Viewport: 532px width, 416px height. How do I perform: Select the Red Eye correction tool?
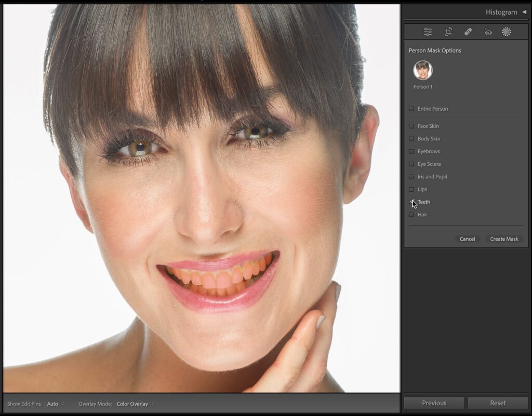pyautogui.click(x=488, y=32)
